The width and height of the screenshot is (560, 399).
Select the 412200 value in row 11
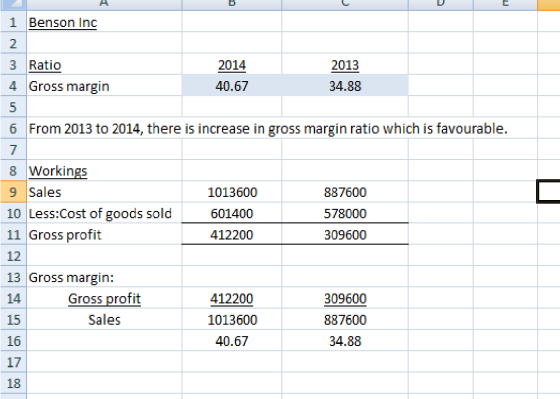tap(232, 234)
